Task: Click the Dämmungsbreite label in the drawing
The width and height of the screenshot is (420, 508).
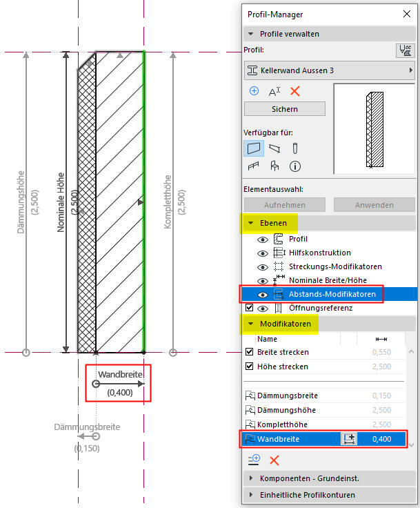Action: coord(87,427)
